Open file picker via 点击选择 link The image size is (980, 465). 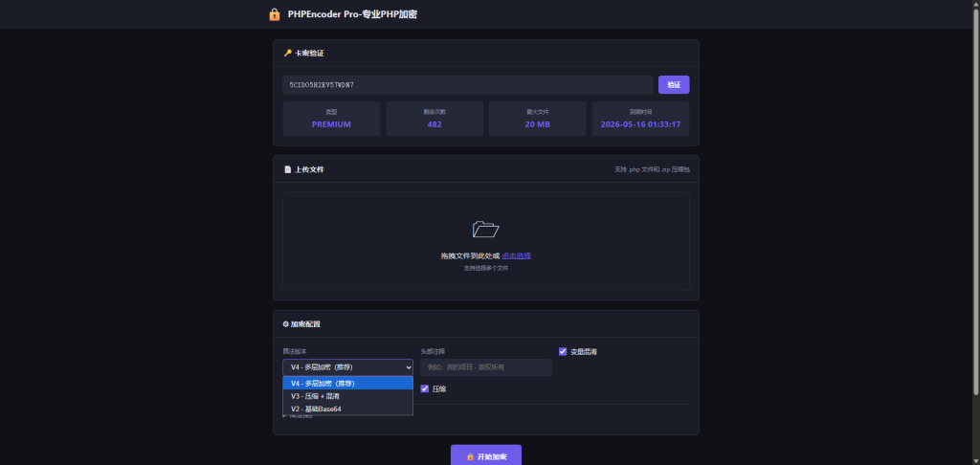516,255
